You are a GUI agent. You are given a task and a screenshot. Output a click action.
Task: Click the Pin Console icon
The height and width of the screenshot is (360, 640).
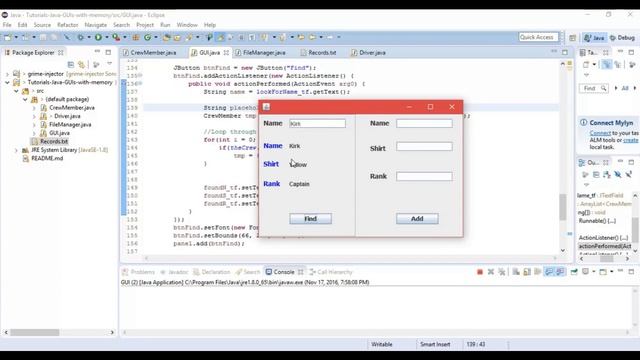coord(574,272)
